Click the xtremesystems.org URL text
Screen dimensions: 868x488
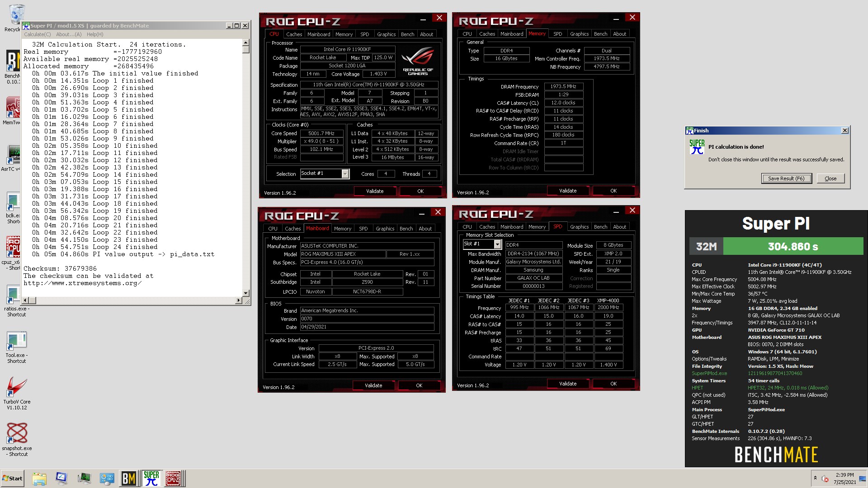point(83,283)
